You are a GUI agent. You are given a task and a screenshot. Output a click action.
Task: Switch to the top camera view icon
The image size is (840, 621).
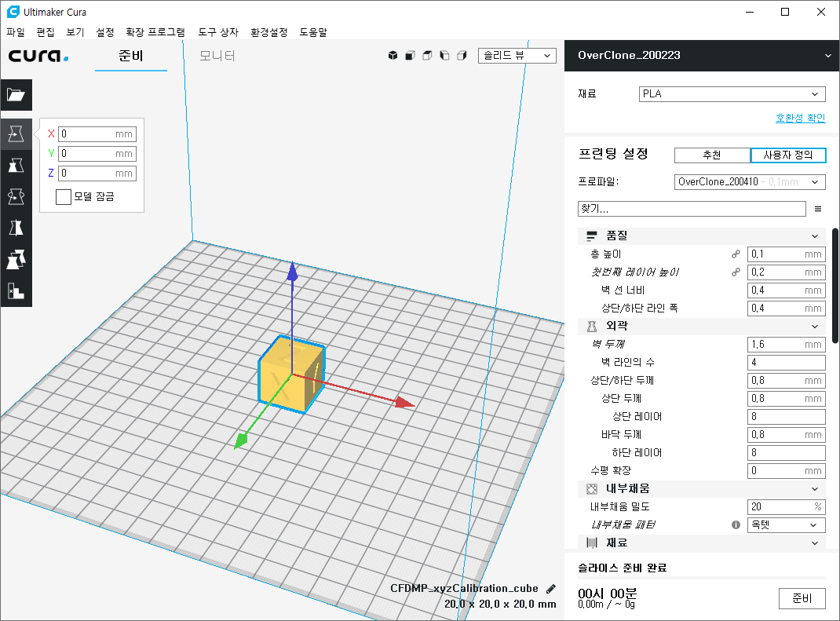point(427,55)
